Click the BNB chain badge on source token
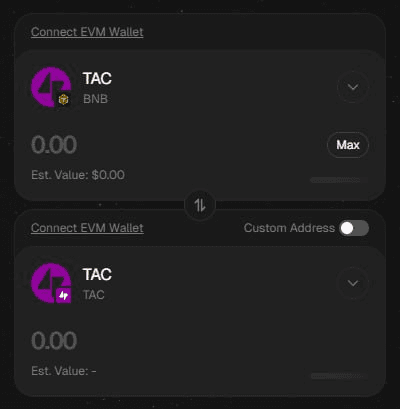 coord(63,99)
